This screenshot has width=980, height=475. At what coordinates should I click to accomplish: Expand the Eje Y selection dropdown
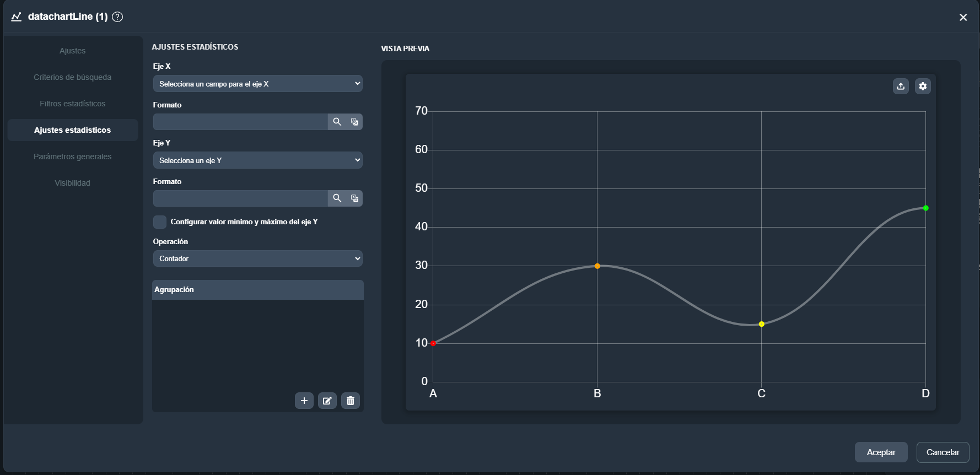point(257,160)
